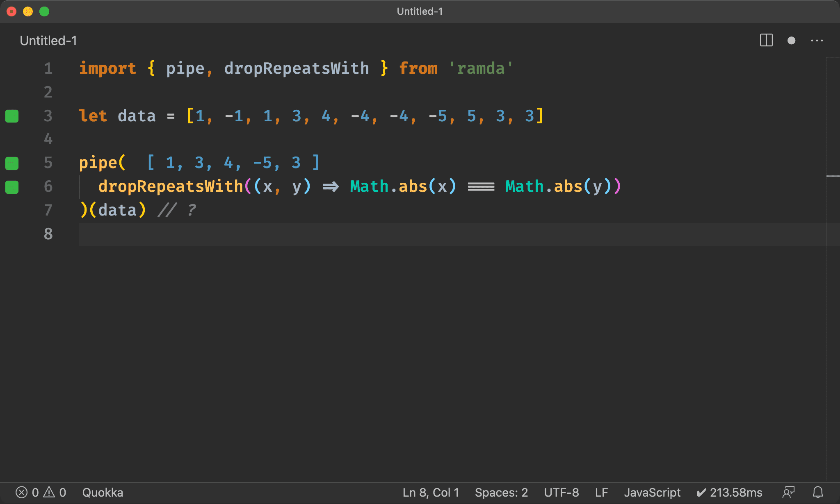Screen dimensions: 840x504
Task: Click the import keyword on line 1
Action: coord(107,68)
